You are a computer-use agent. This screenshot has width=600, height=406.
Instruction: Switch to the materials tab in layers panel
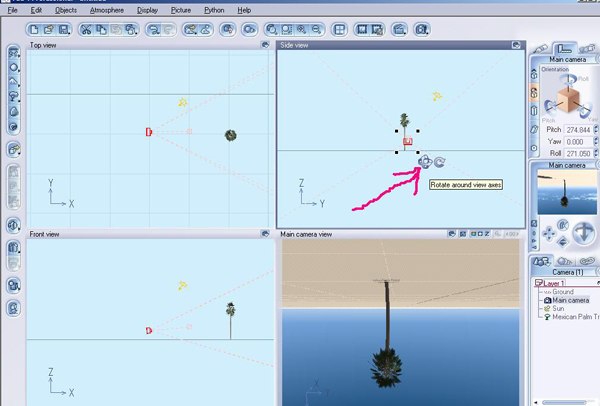(565, 262)
